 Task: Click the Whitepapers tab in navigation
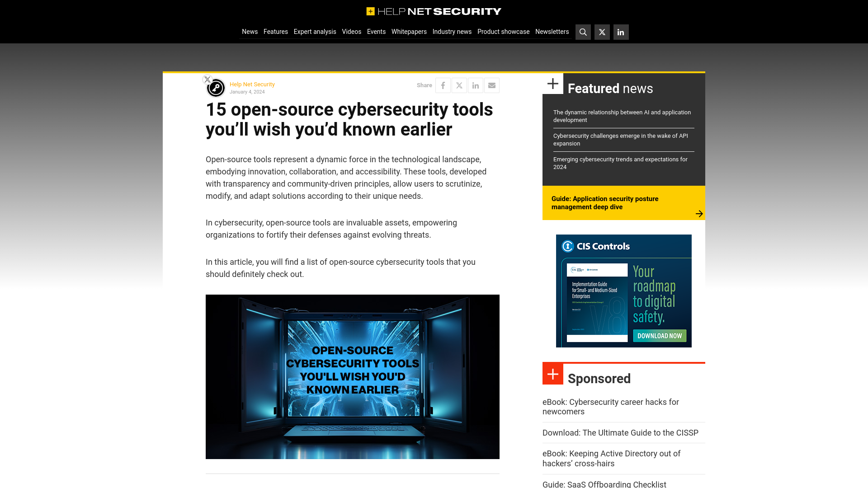coord(409,32)
